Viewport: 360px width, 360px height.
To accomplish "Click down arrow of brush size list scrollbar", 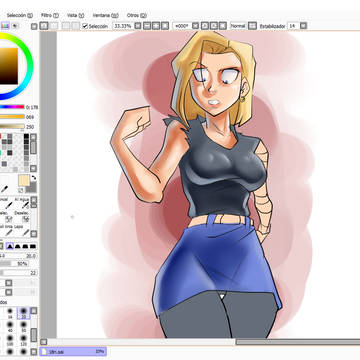I will pyautogui.click(x=34, y=352).
